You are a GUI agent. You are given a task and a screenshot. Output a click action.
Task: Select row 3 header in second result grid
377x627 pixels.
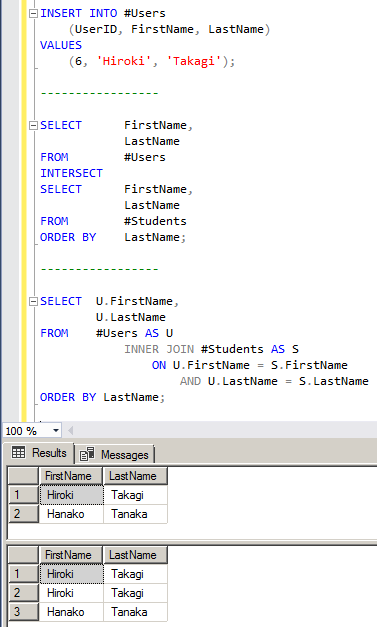24,612
